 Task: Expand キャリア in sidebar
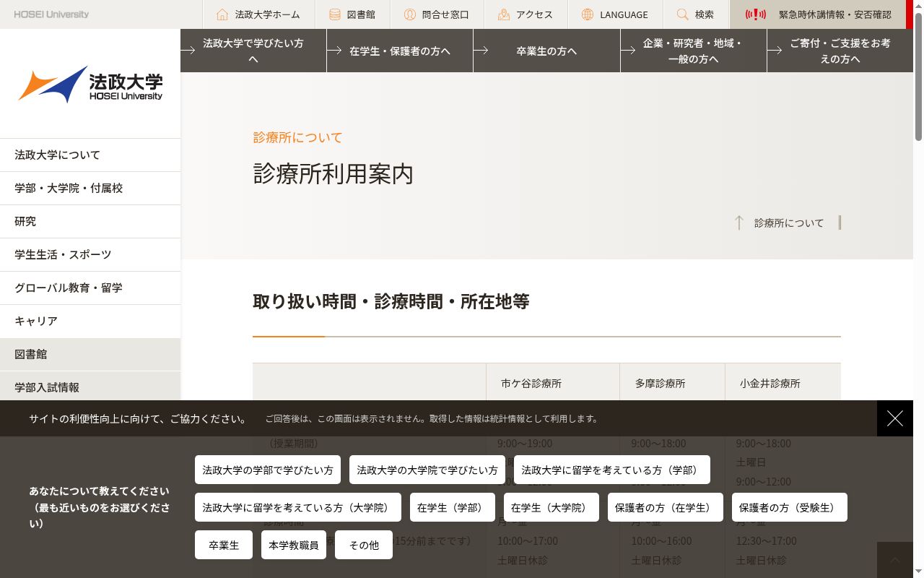coord(90,321)
